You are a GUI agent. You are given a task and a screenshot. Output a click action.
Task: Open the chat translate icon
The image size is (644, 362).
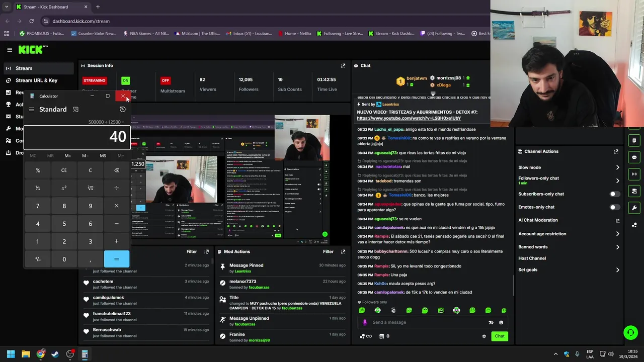click(x=491, y=323)
